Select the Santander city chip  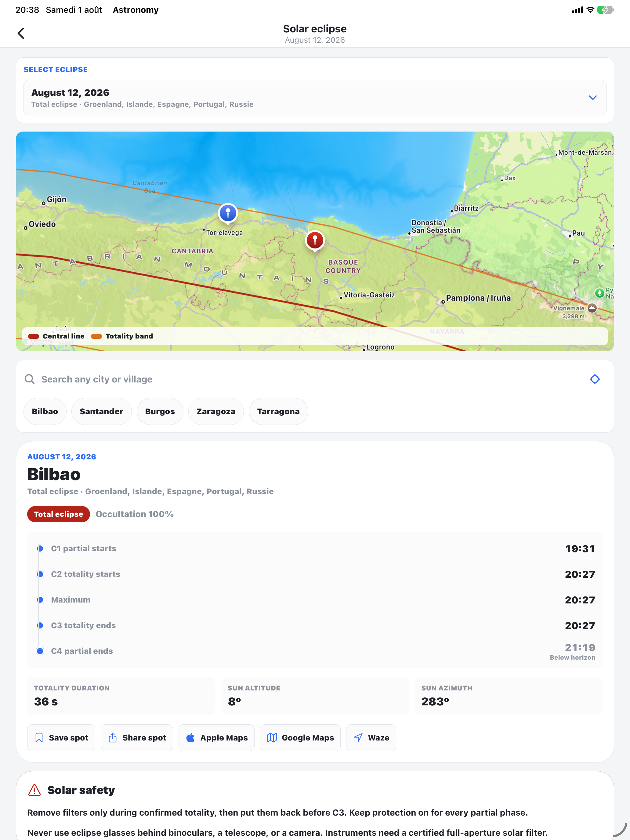tap(101, 411)
